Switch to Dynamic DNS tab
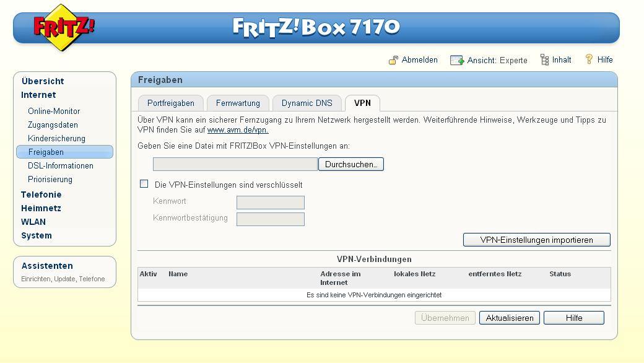 pos(307,103)
